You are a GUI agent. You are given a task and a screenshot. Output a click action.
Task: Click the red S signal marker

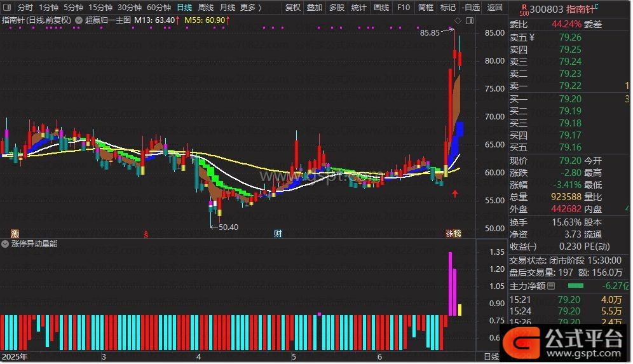pyautogui.click(x=146, y=234)
